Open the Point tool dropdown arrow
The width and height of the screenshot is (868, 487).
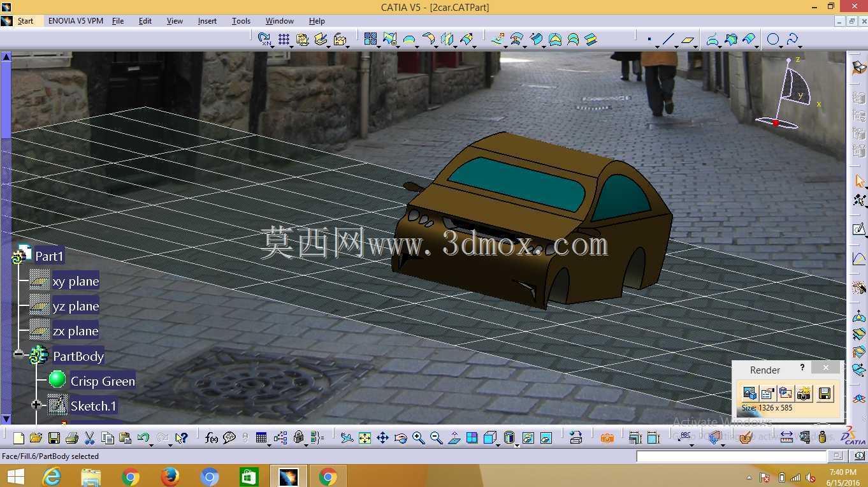click(656, 46)
